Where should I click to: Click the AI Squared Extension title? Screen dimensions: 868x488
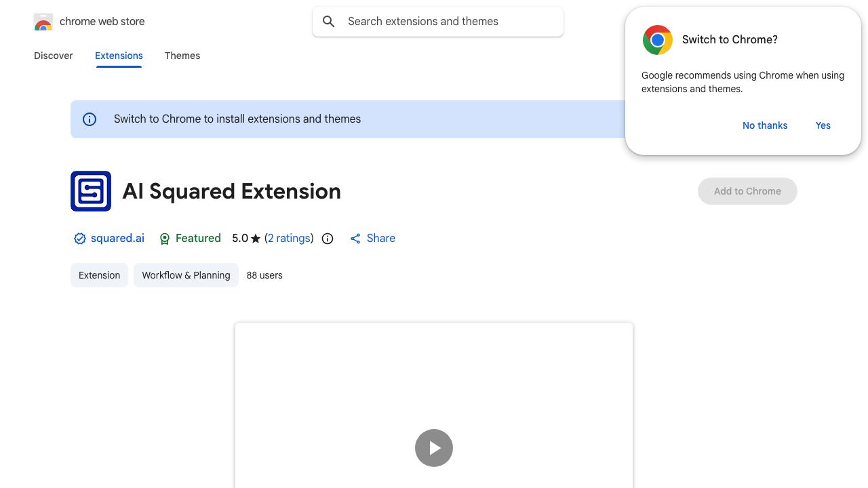tap(231, 191)
